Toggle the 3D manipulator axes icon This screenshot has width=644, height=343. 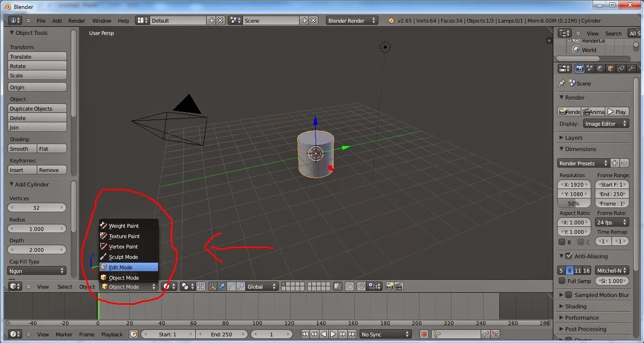tap(213, 286)
